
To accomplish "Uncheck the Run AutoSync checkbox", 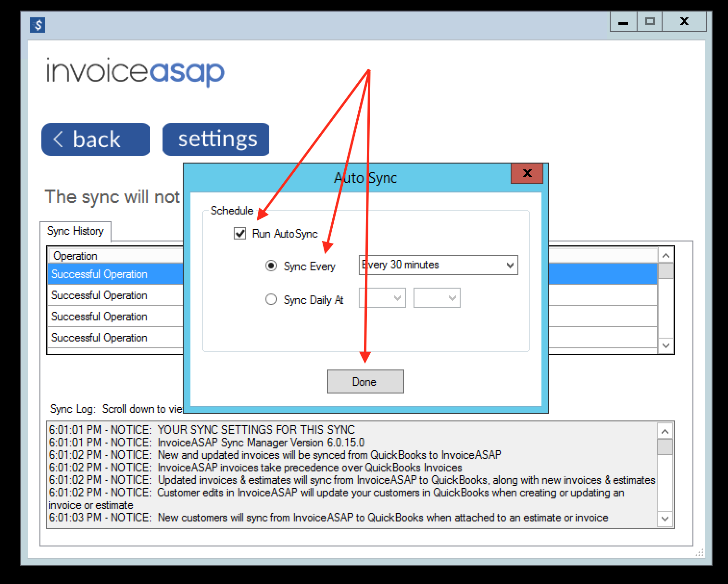I will pos(240,234).
